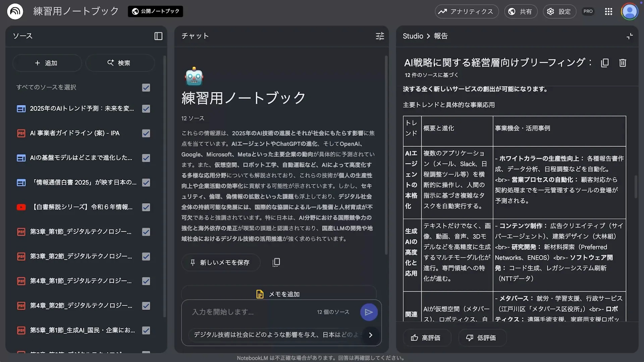Copy the notebook summary text
644x362 pixels.
(276, 262)
